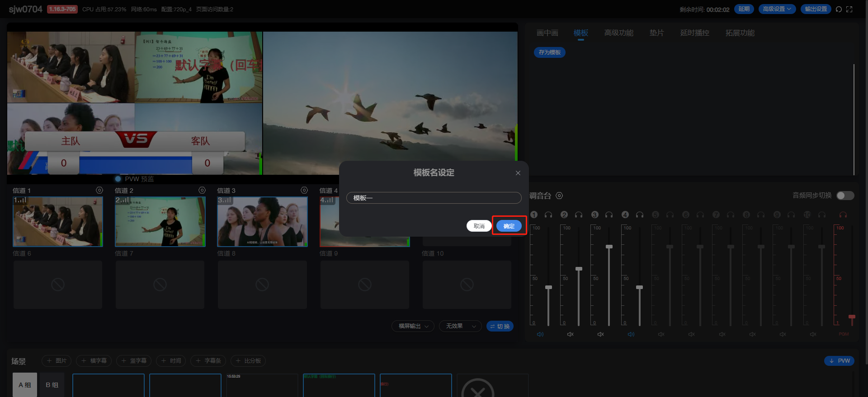Close the 模板名设定 dialog with X
This screenshot has width=868, height=397.
[x=518, y=173]
